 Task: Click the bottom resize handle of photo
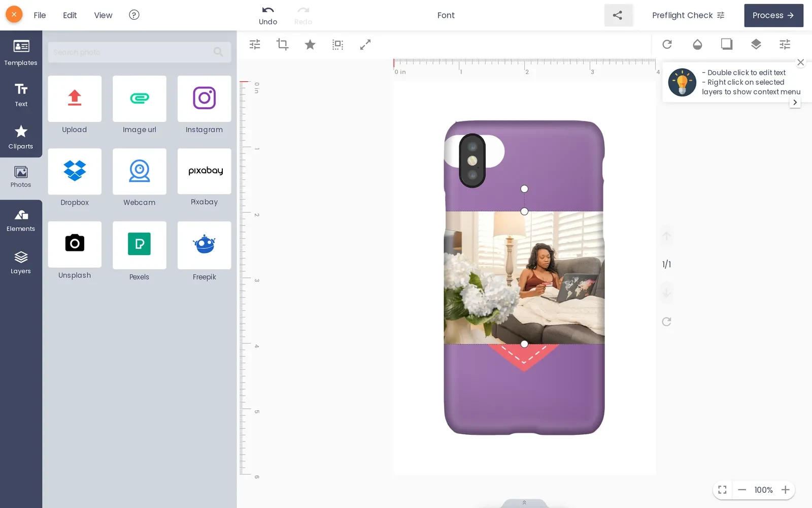click(524, 344)
